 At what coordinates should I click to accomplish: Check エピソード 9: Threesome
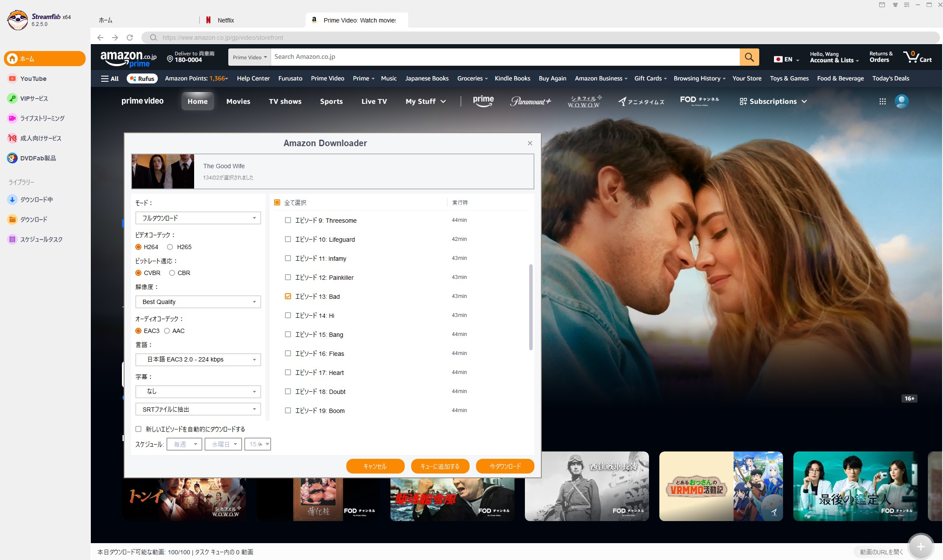(288, 220)
